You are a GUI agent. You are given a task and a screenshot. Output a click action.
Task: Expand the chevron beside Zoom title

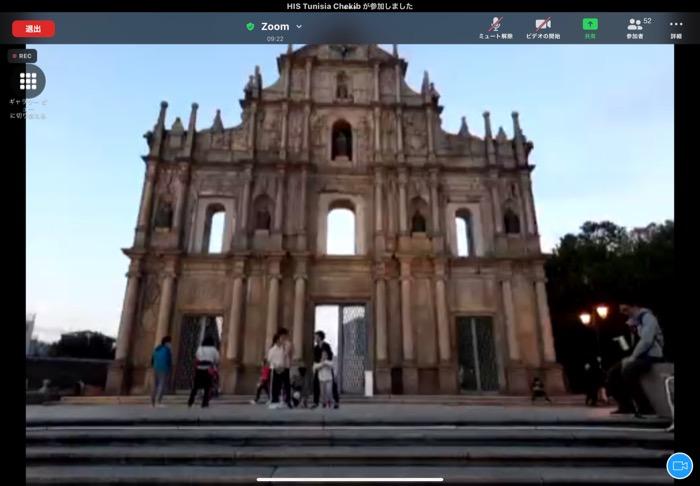pyautogui.click(x=299, y=27)
